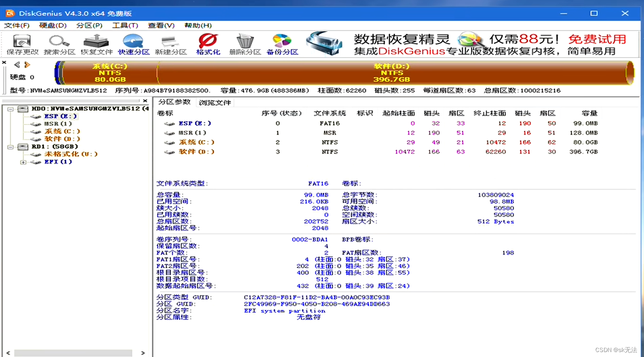Open the Search Partitions (搜索分区) tool
The image size is (644, 357).
(59, 45)
